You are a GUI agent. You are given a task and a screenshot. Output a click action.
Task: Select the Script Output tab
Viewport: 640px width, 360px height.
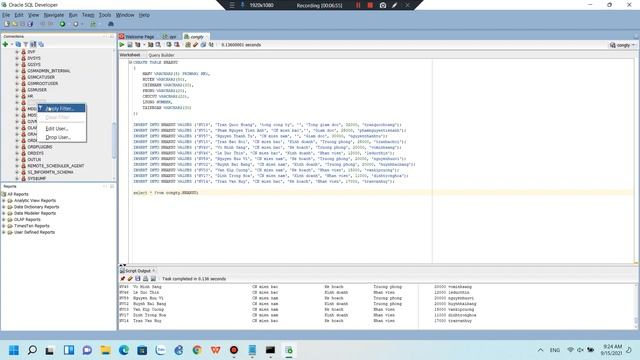point(138,271)
